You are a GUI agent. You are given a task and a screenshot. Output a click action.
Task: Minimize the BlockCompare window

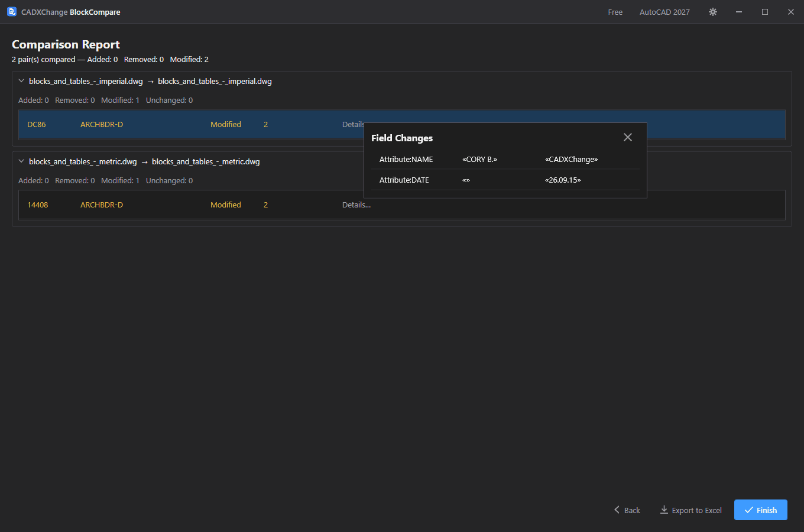point(739,12)
